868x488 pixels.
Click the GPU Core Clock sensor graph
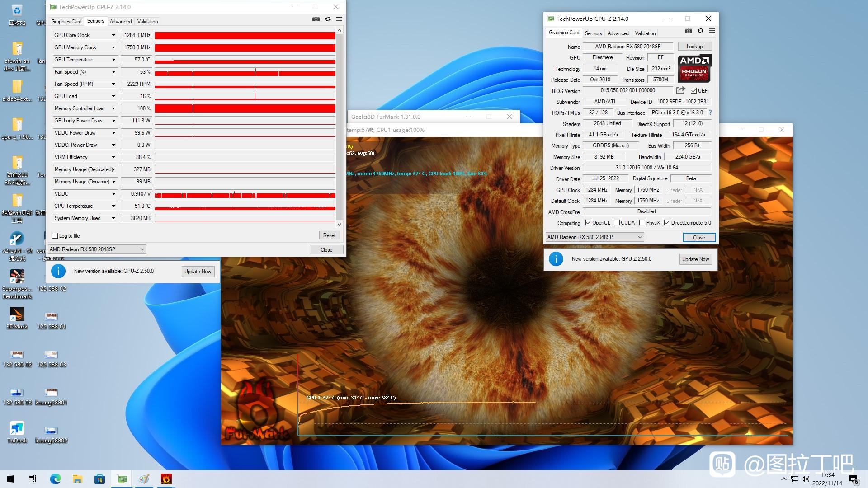245,35
